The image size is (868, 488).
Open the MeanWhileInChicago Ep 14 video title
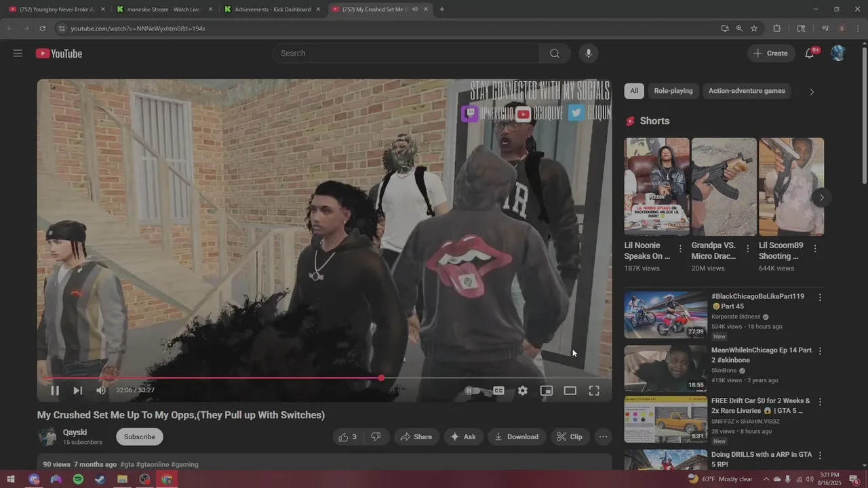tap(762, 355)
